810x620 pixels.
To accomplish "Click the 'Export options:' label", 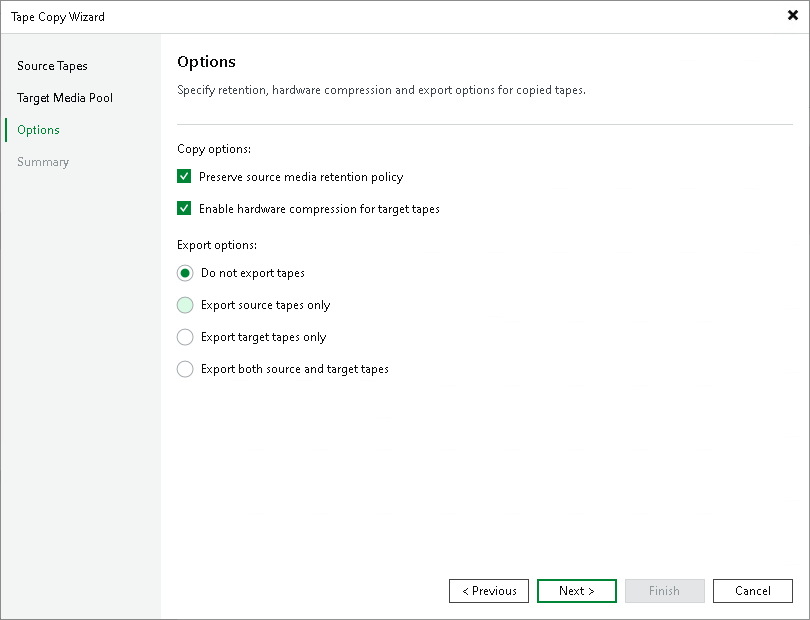I will pos(216,245).
